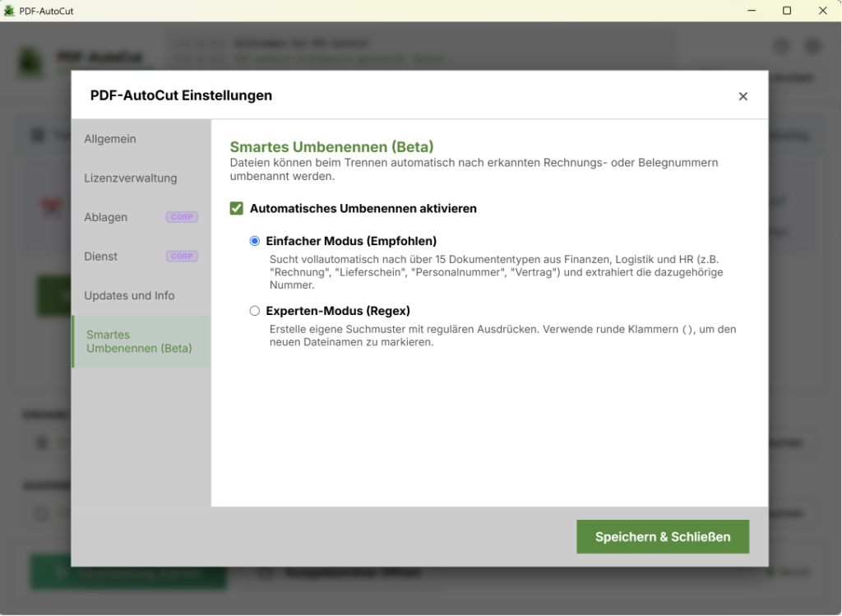Select Experten-Modus (Regex) radio button
Image resolution: width=842 pixels, height=616 pixels.
point(255,311)
